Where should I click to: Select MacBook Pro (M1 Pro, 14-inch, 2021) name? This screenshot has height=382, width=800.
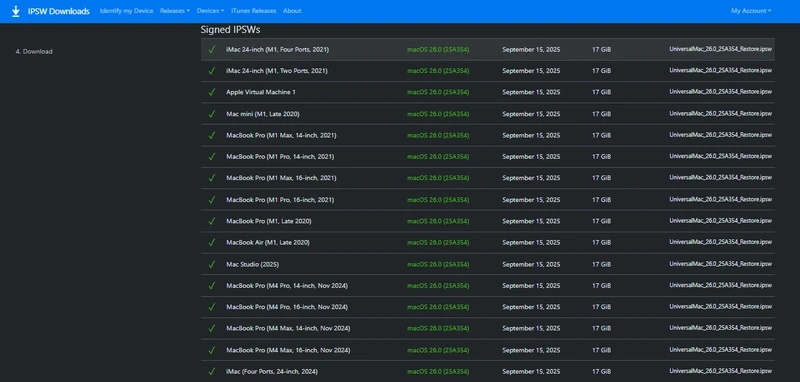(280, 157)
